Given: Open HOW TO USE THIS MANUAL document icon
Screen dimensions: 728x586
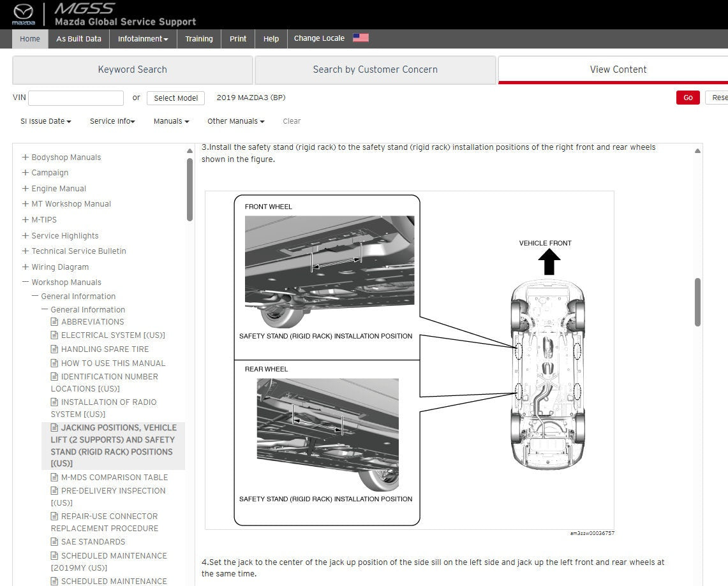Looking at the screenshot, I should click(54, 363).
